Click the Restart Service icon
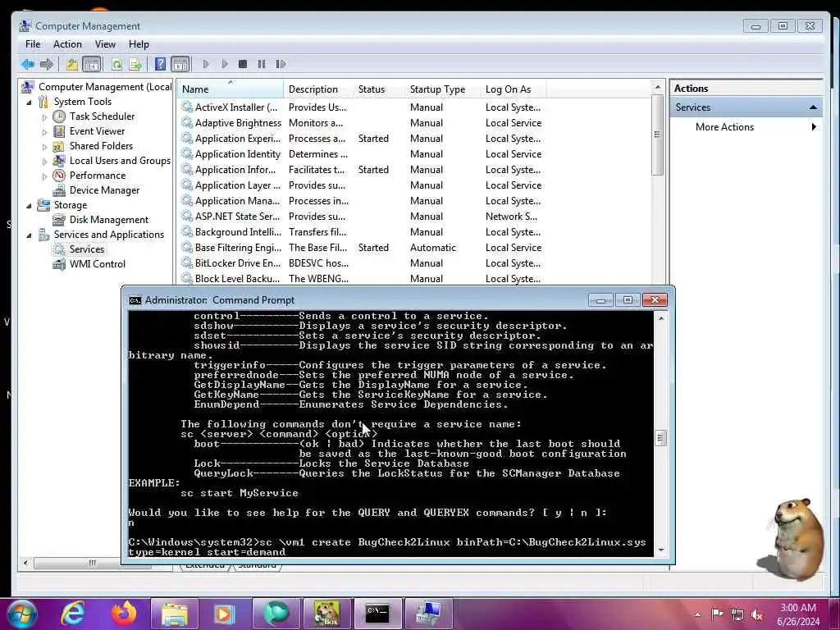The image size is (840, 630). (x=281, y=64)
